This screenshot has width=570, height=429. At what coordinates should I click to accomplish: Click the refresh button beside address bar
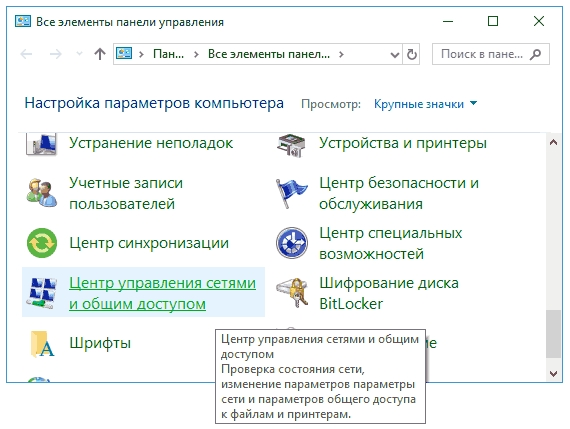[412, 55]
